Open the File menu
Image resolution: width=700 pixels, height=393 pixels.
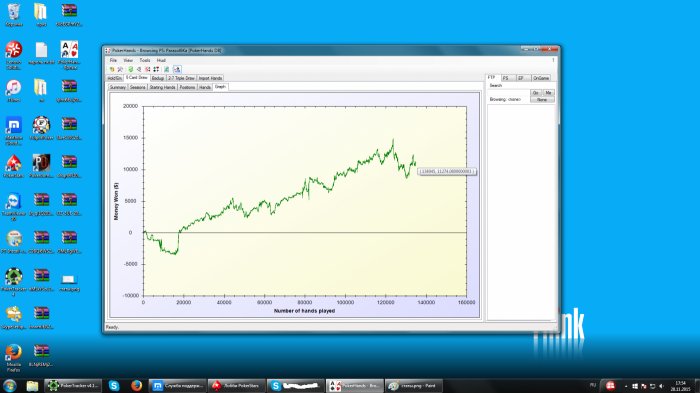(113, 60)
